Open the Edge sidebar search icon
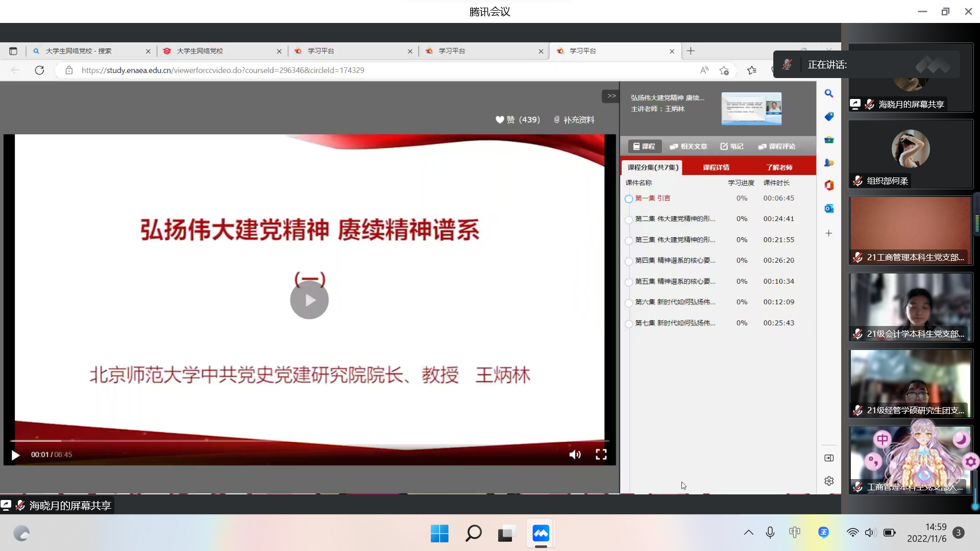Image resolution: width=980 pixels, height=551 pixels. pos(828,93)
